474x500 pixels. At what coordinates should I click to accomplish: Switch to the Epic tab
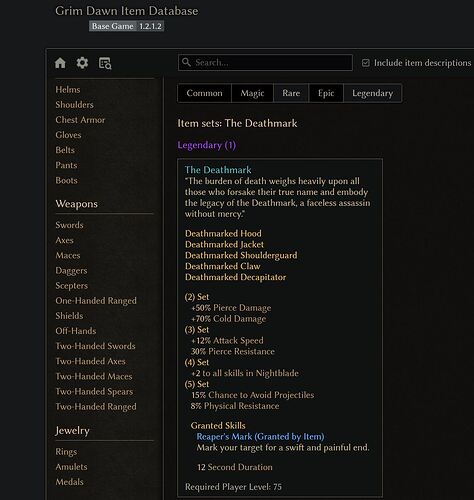click(326, 93)
